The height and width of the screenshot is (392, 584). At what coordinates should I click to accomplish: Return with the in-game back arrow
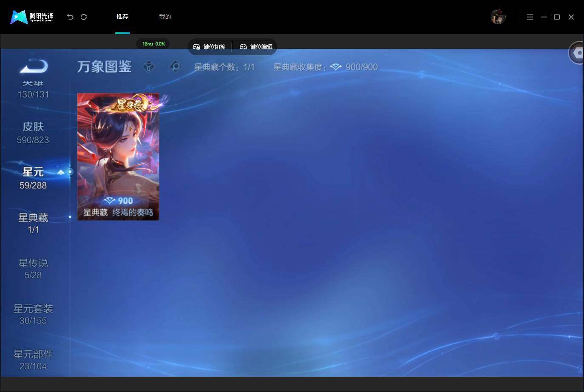(x=34, y=67)
